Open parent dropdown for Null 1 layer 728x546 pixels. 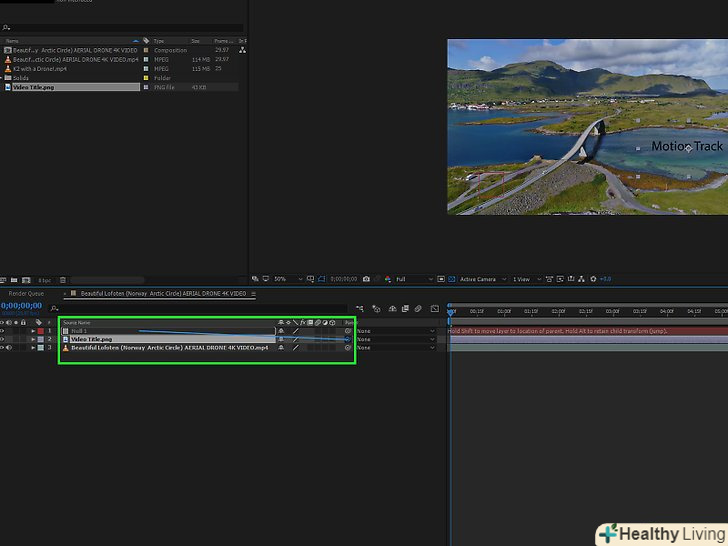[395, 331]
